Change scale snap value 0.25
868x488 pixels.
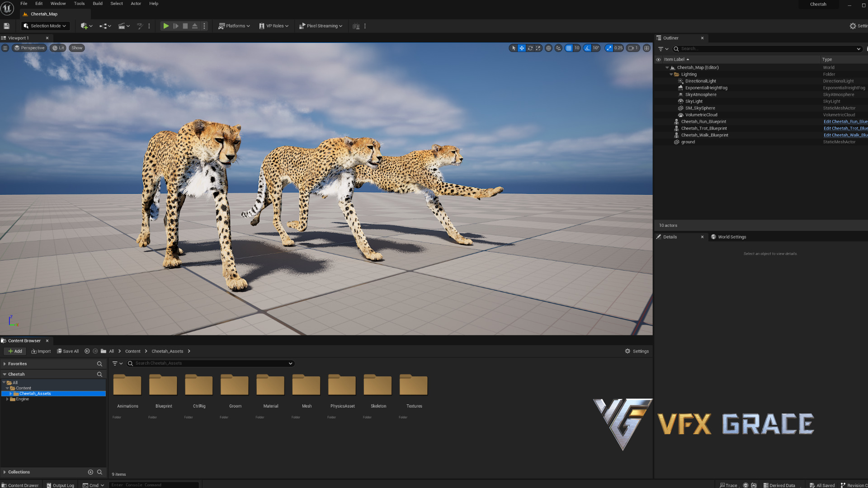618,48
